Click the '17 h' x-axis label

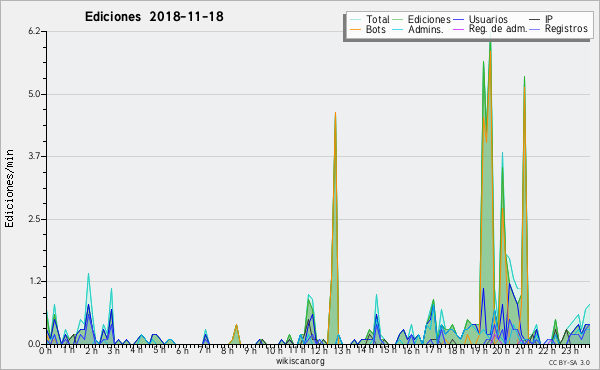(x=433, y=350)
